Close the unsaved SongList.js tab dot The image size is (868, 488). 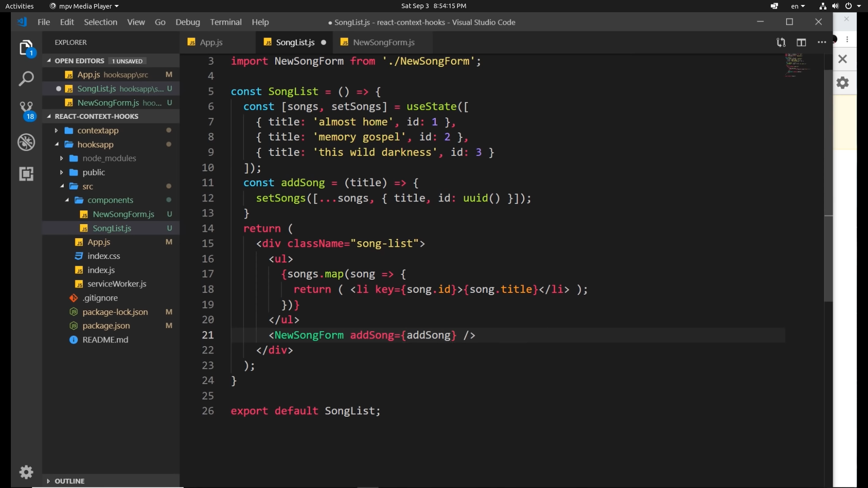point(324,42)
